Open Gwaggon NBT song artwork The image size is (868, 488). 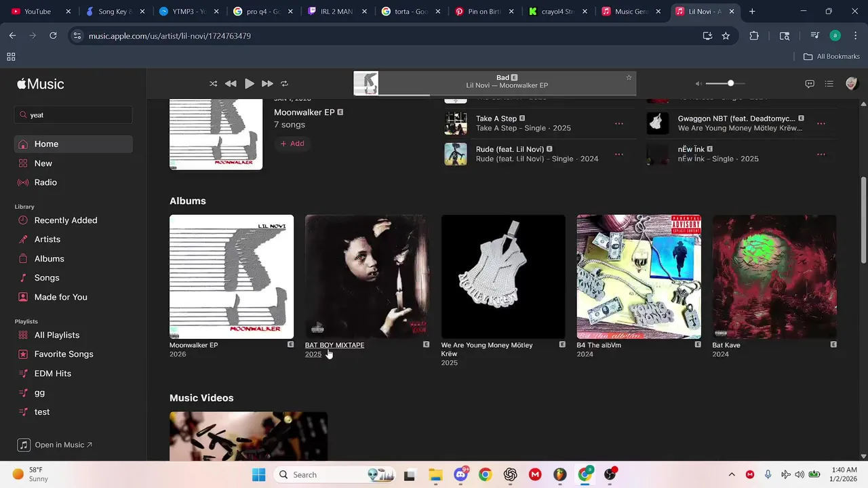(x=658, y=123)
